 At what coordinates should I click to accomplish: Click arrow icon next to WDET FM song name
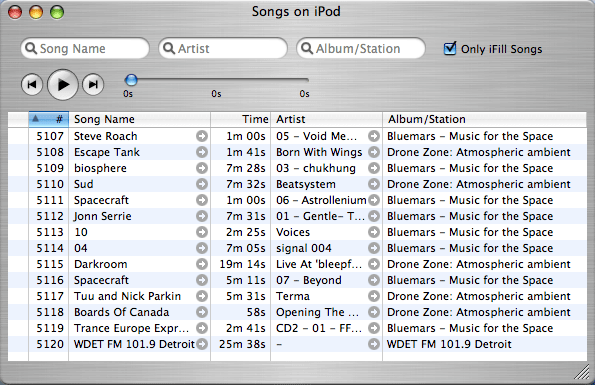202,344
